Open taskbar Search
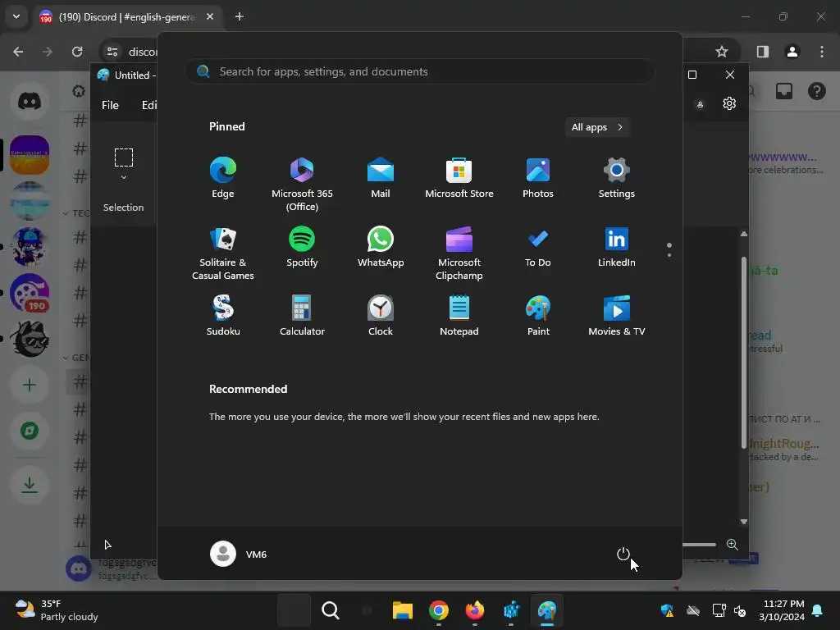Image resolution: width=840 pixels, height=630 pixels. (331, 610)
